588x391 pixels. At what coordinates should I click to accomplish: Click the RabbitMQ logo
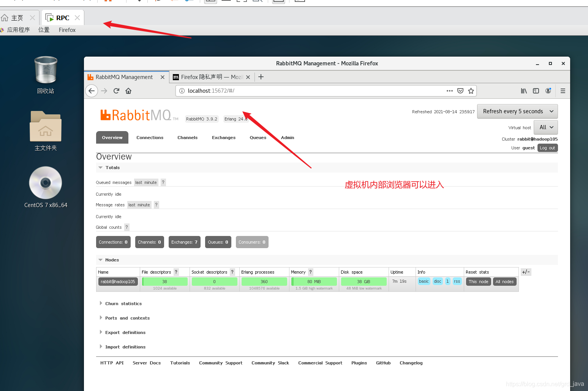pos(139,115)
